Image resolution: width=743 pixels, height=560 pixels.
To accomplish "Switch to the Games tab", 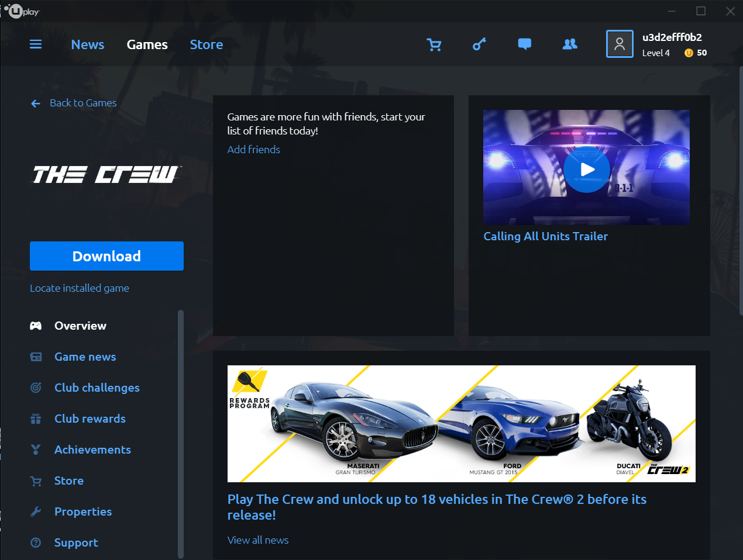I will [x=147, y=44].
